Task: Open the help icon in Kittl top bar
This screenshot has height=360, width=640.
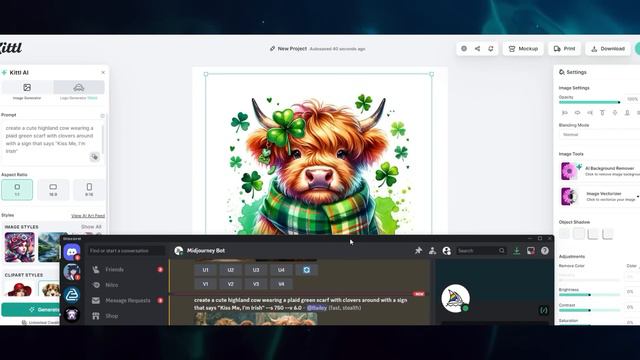Action: coord(464,49)
